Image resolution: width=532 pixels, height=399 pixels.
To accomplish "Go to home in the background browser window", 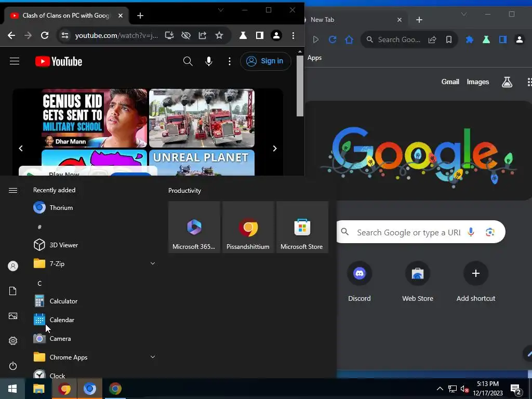I will coord(349,39).
